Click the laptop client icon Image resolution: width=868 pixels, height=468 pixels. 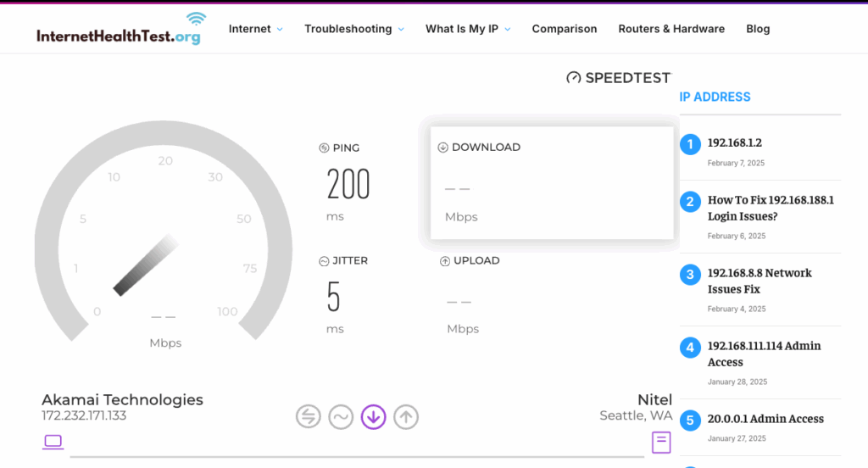click(53, 441)
